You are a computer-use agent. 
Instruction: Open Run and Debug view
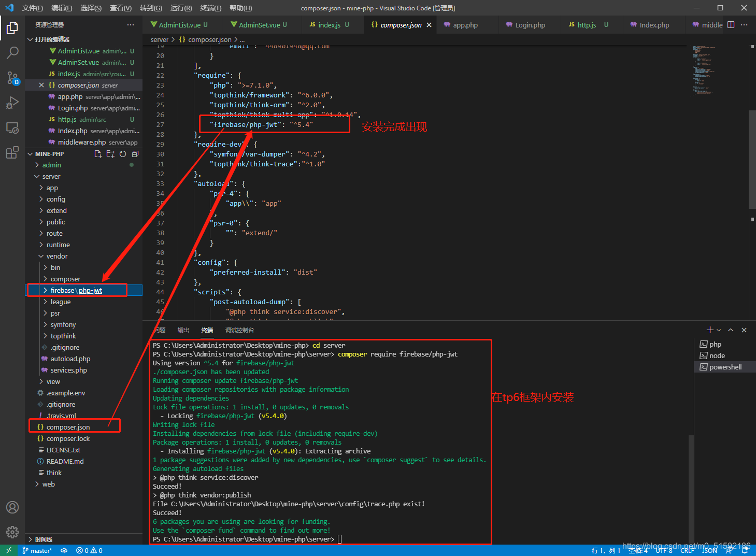(x=12, y=103)
